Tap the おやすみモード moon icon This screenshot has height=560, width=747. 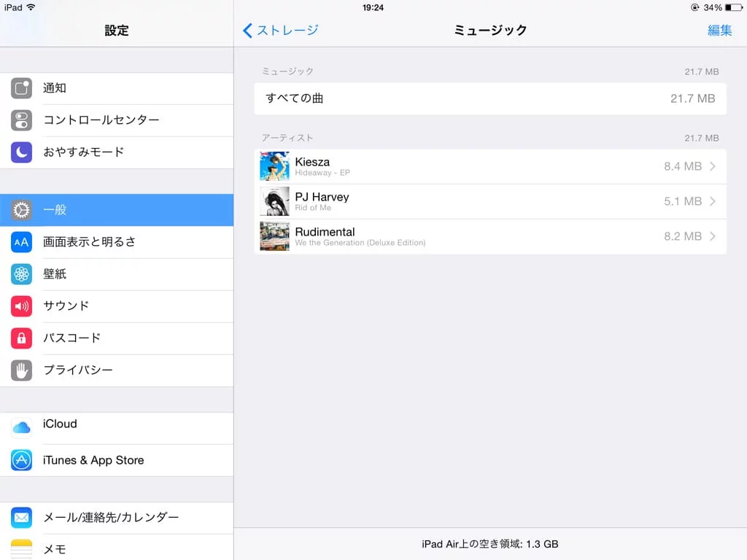click(x=21, y=152)
